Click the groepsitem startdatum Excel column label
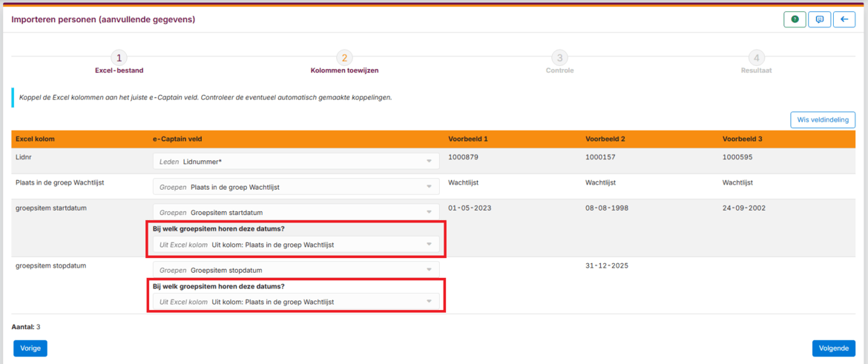 [x=51, y=208]
